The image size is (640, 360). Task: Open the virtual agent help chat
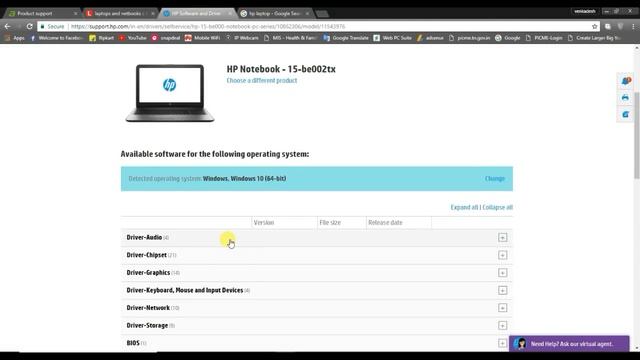[569, 344]
